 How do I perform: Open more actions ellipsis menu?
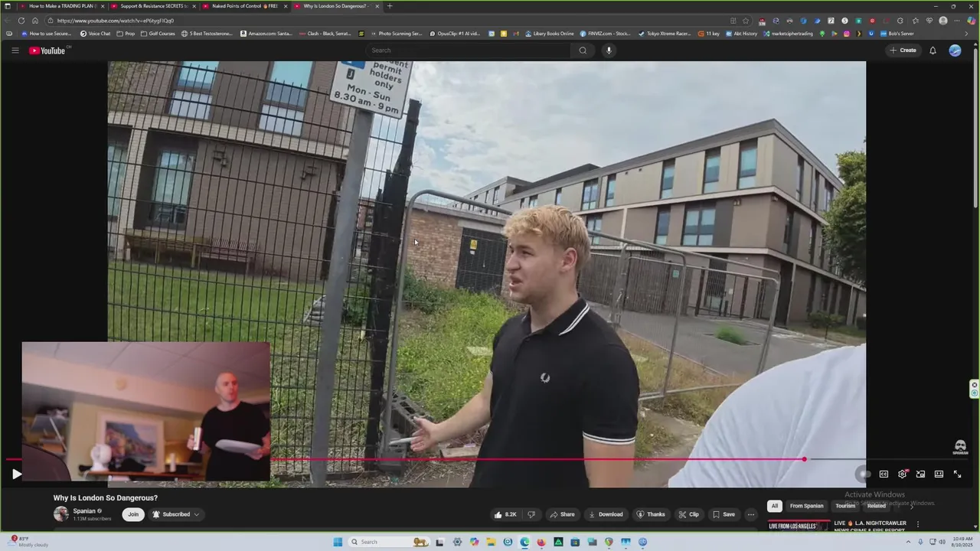[751, 514]
